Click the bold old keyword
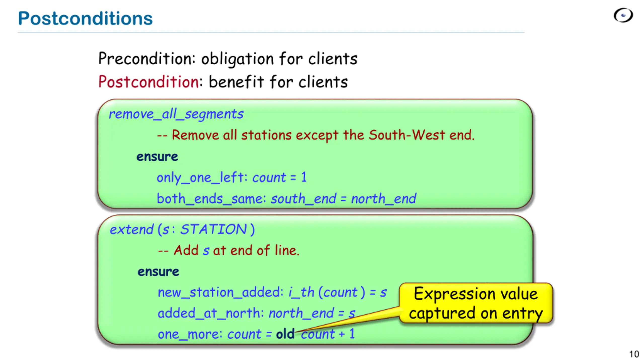Viewport: 644px width, 362px height. coord(285,334)
